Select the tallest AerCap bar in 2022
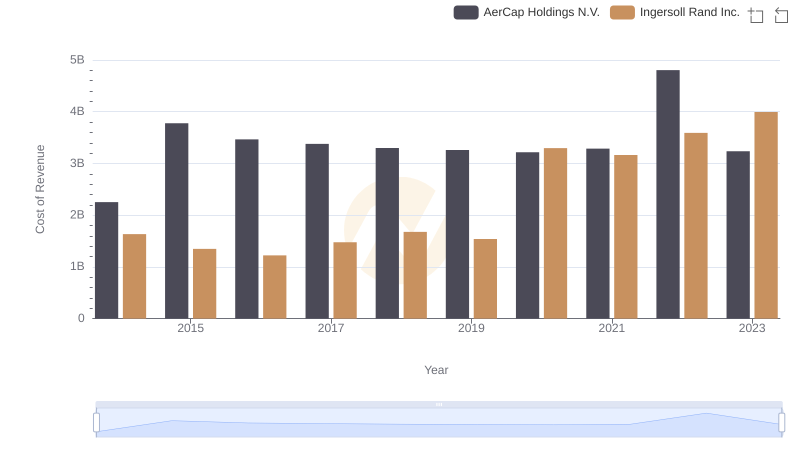The height and width of the screenshot is (461, 800). tap(668, 194)
